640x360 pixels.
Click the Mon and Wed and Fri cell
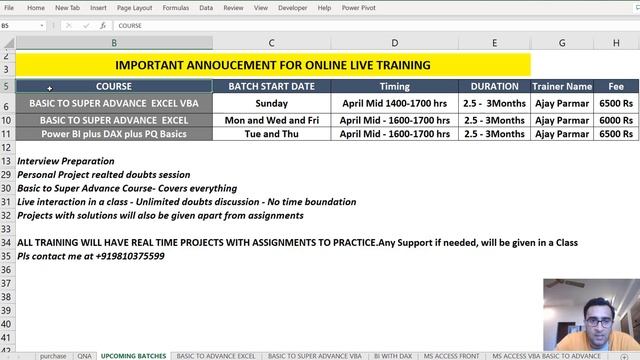tap(271, 120)
